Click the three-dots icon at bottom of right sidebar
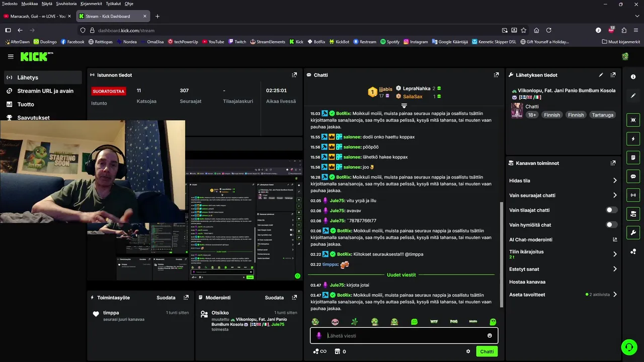This screenshot has height=362, width=644. click(x=633, y=251)
